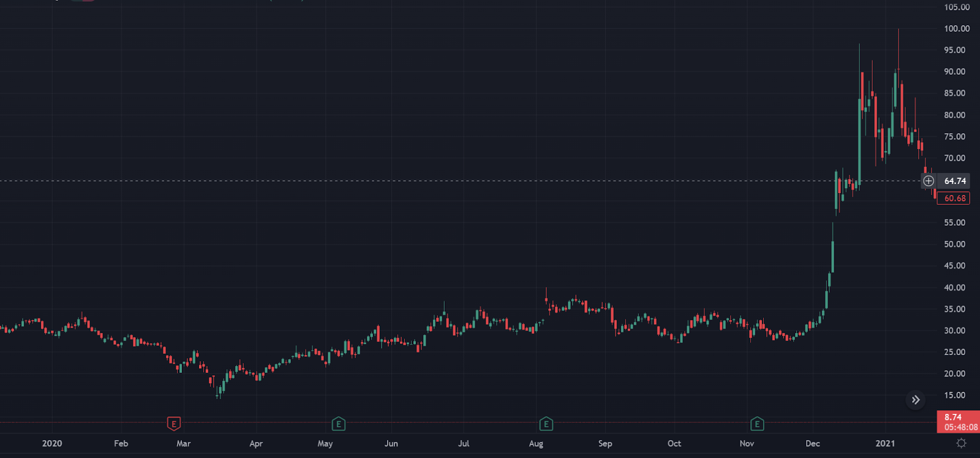Screen dimensions: 980x458
Task: Click the 45.00 price axis label
Action: pos(955,265)
